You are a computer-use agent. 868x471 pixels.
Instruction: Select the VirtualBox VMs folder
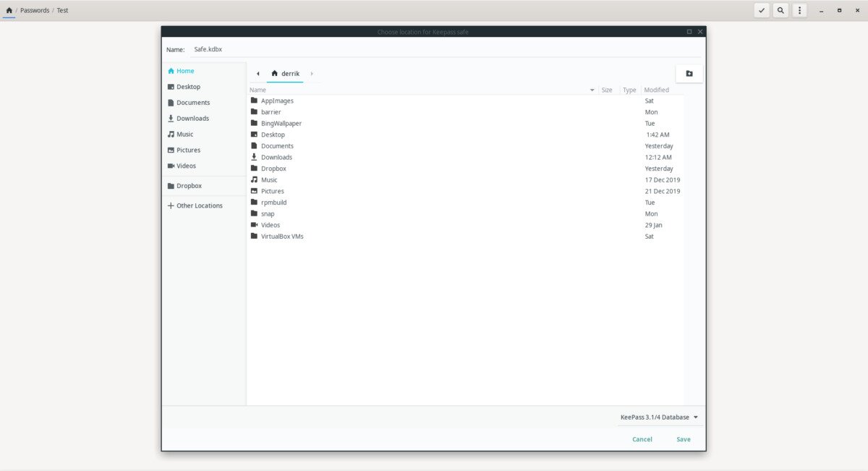(465, 237)
